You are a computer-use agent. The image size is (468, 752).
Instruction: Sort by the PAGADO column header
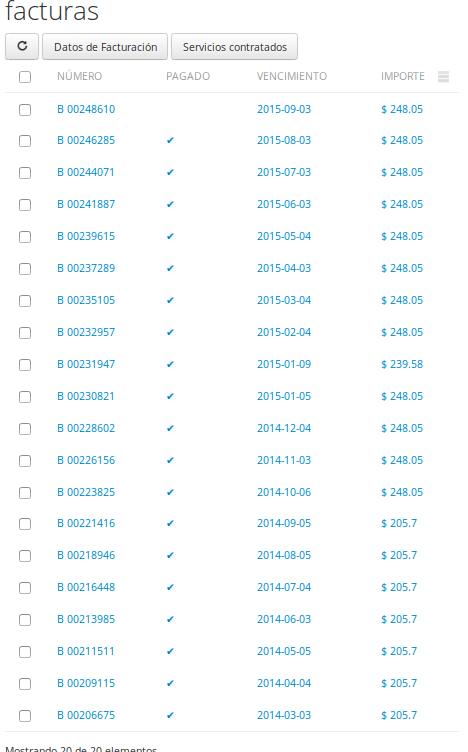(x=188, y=76)
